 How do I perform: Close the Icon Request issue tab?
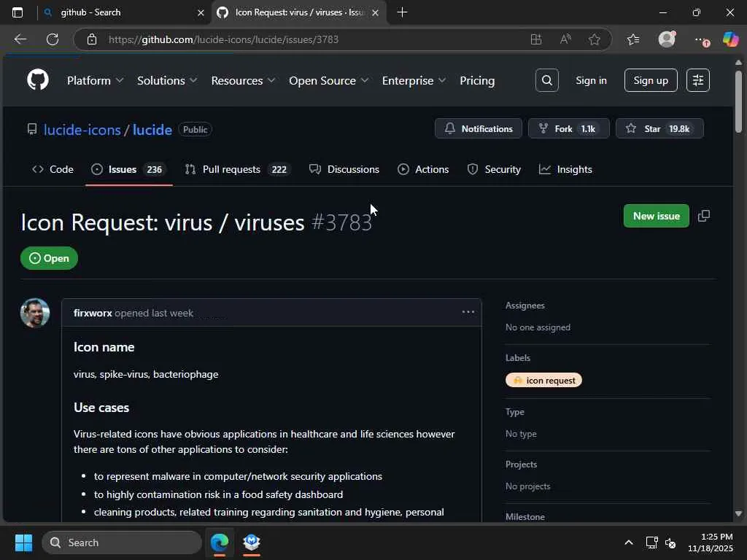(x=376, y=12)
